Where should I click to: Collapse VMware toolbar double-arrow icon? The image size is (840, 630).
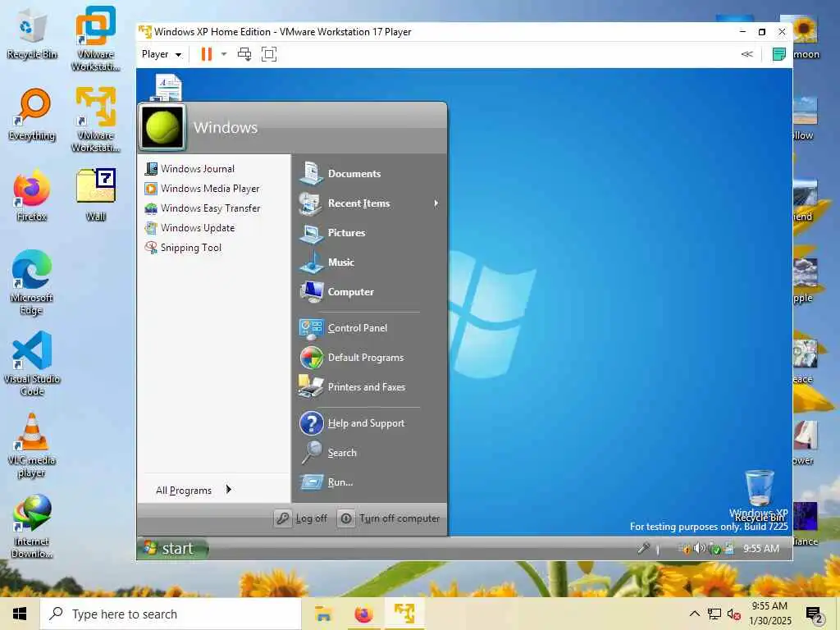746,54
